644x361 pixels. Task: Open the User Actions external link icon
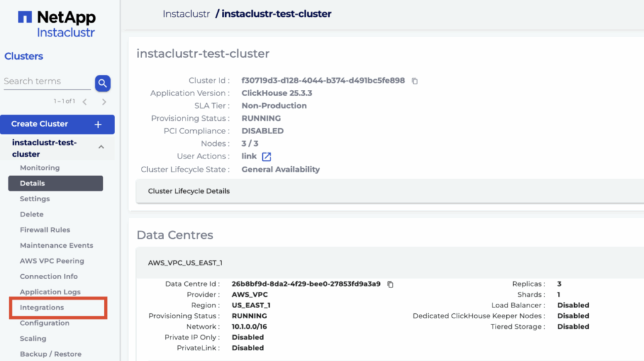pyautogui.click(x=267, y=157)
